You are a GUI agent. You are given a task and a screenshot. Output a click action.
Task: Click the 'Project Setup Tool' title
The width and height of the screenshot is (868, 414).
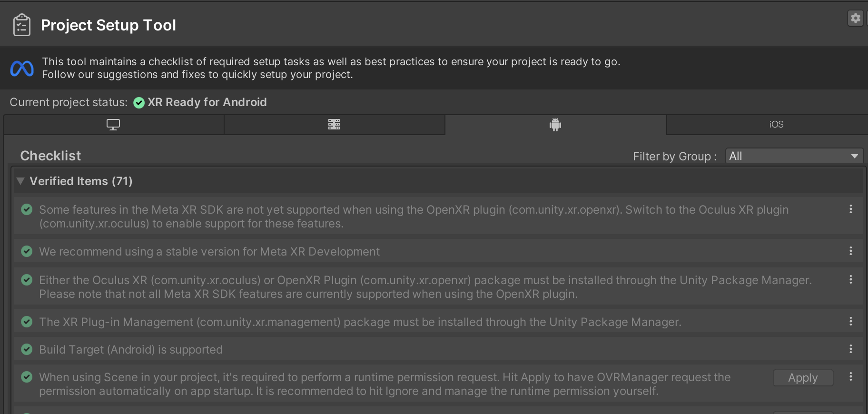click(108, 25)
